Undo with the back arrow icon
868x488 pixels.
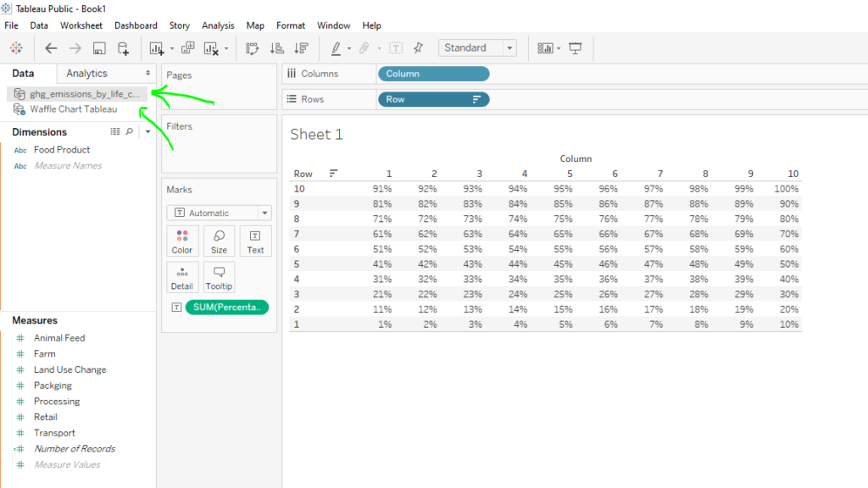click(51, 48)
